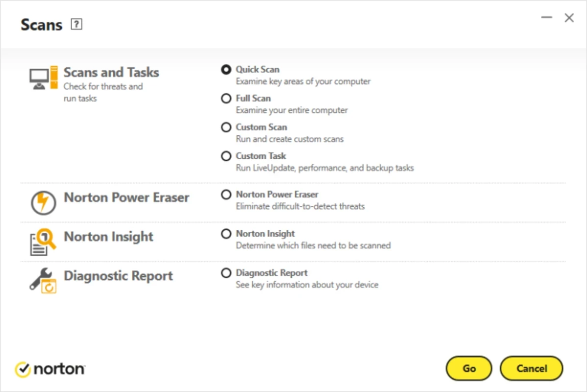Viewport: 587px width, 392px height.
Task: Click the Norton Insight magnifier icon
Action: [x=43, y=242]
